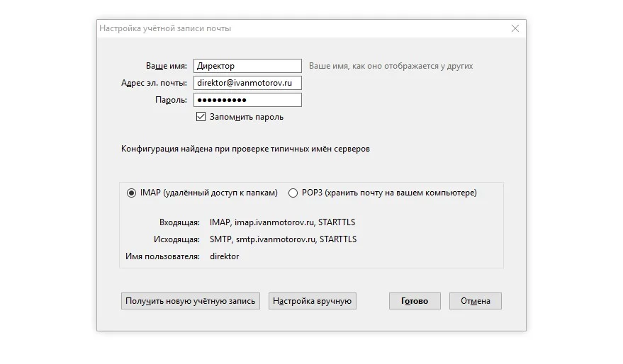Click the "Пароль:" label
Viewport: 623px width, 364px height.
click(171, 100)
